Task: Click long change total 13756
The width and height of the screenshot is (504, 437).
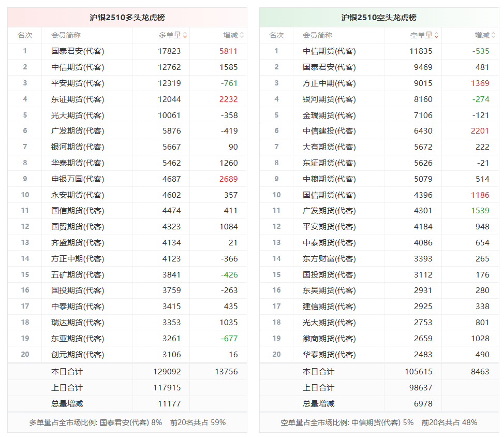Action: (x=226, y=372)
